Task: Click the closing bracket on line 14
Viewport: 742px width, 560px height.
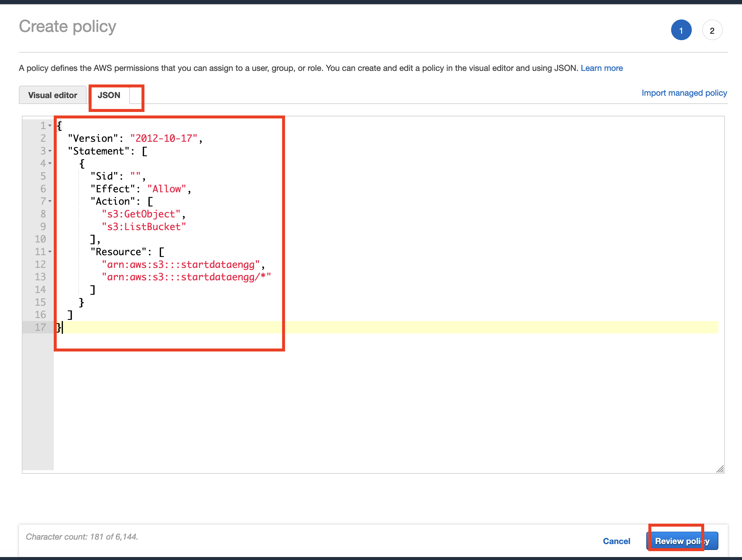Action: (x=93, y=290)
